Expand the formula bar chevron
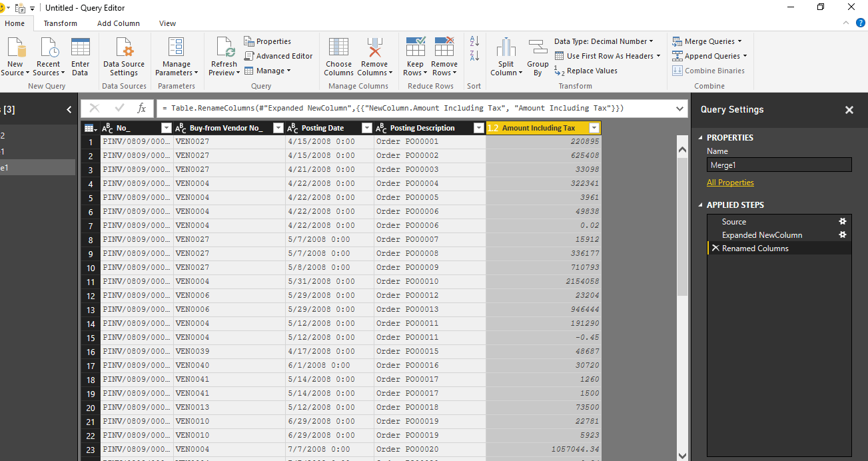The image size is (868, 461). [679, 109]
